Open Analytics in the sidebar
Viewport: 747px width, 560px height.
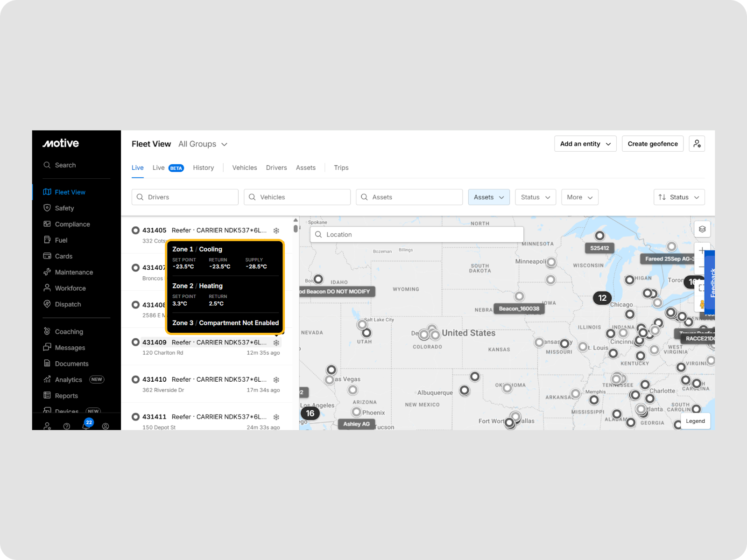point(68,380)
